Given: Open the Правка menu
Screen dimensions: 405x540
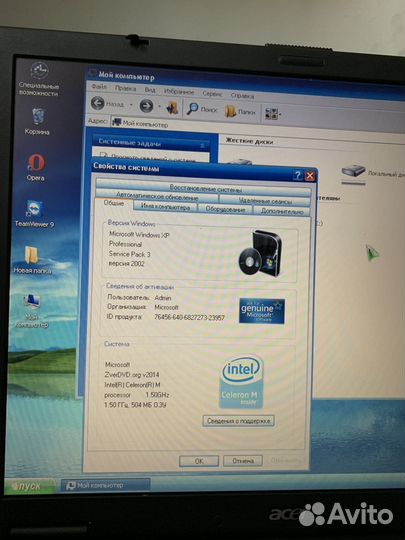Looking at the screenshot, I should tap(125, 89).
